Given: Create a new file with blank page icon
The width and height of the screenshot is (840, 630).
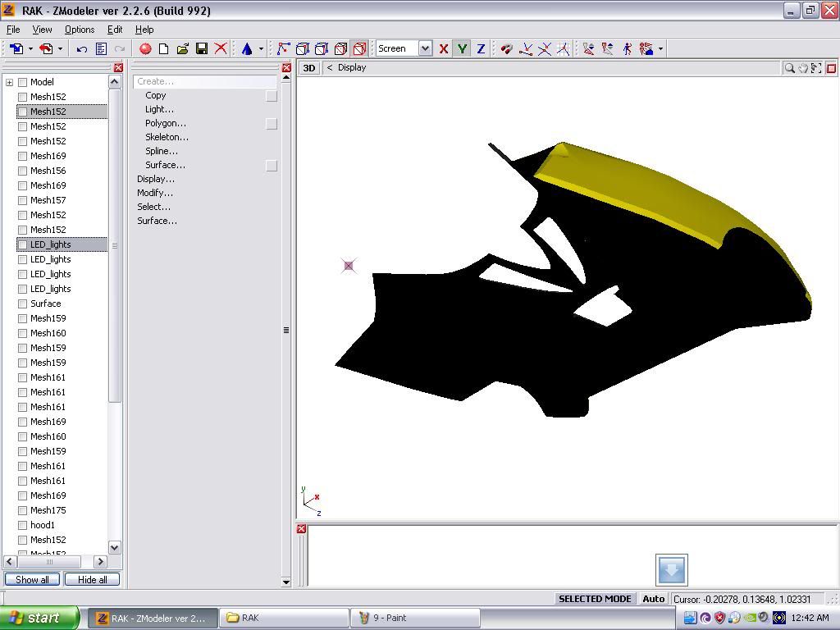Looking at the screenshot, I should (164, 49).
